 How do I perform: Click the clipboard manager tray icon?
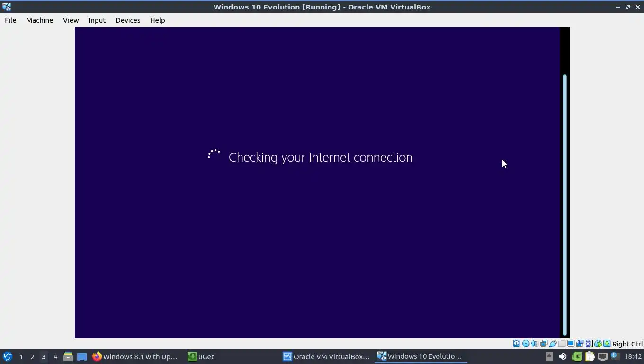[590, 356]
